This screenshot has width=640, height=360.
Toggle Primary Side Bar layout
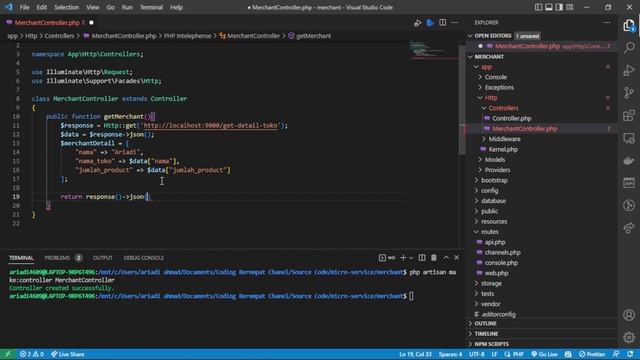point(538,7)
